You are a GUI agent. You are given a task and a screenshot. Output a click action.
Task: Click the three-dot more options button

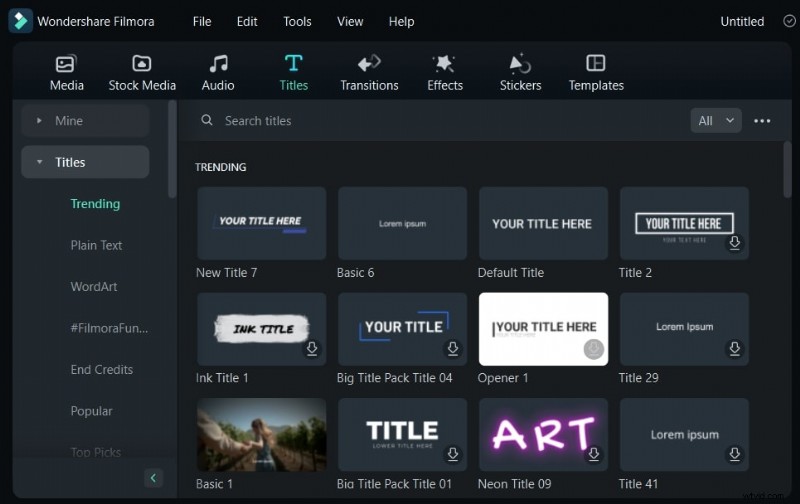[762, 121]
